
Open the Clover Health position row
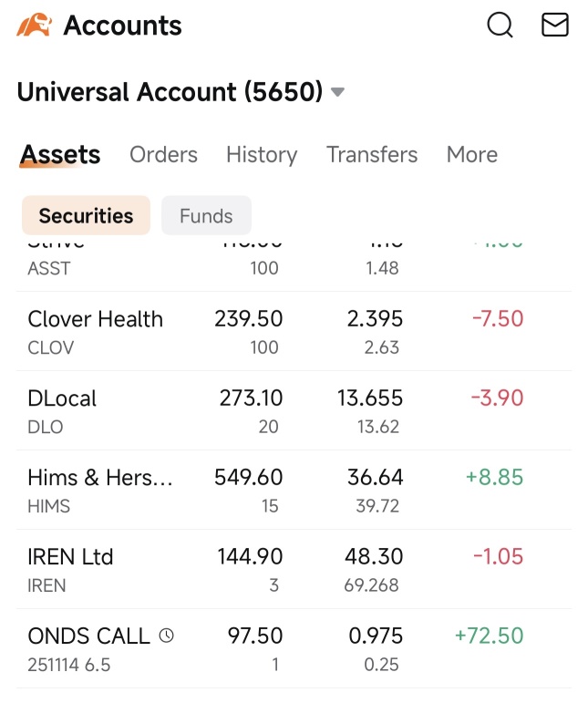pos(294,331)
